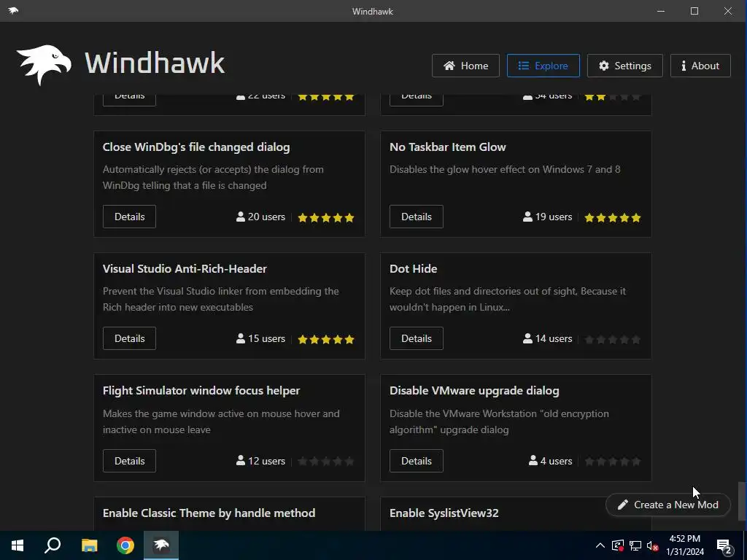Open the Windows Start menu
Viewport: 747px width, 560px height.
pyautogui.click(x=18, y=545)
